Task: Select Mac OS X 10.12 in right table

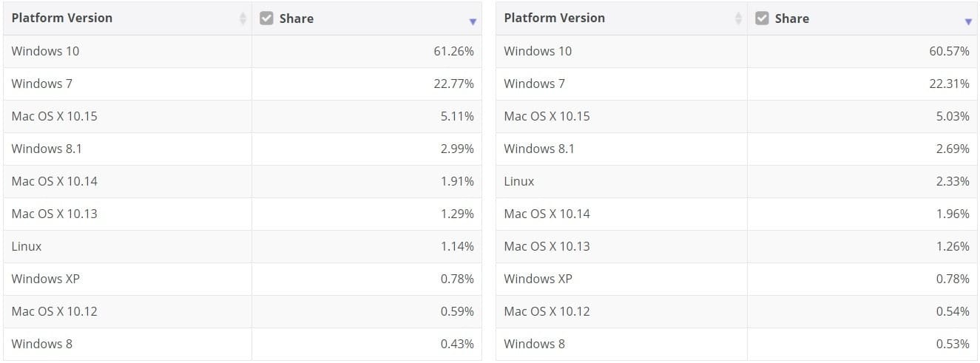Action: pyautogui.click(x=547, y=311)
